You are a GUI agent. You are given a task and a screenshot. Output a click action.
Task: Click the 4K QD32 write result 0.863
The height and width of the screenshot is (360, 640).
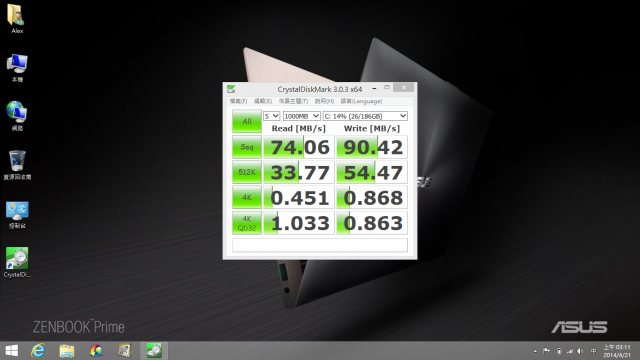pos(372,223)
